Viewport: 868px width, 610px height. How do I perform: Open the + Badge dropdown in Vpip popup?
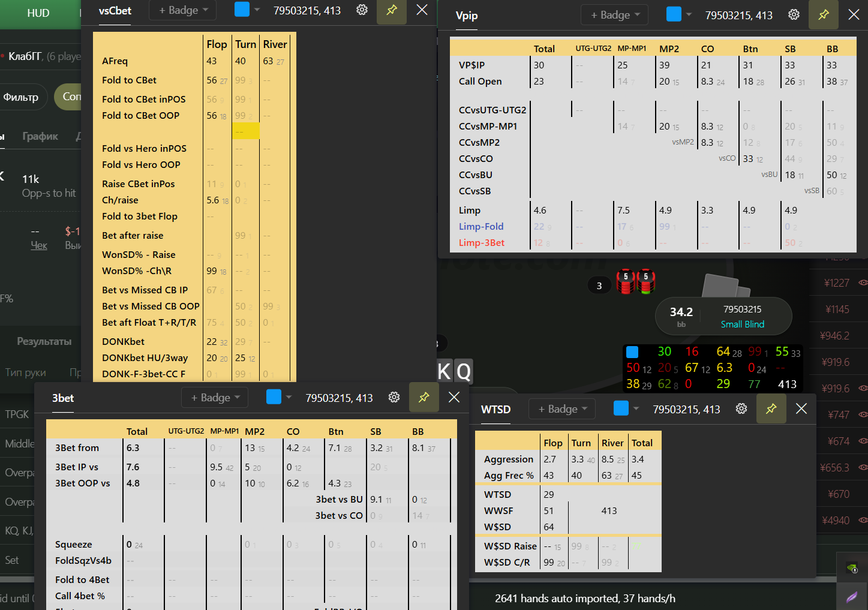(615, 14)
